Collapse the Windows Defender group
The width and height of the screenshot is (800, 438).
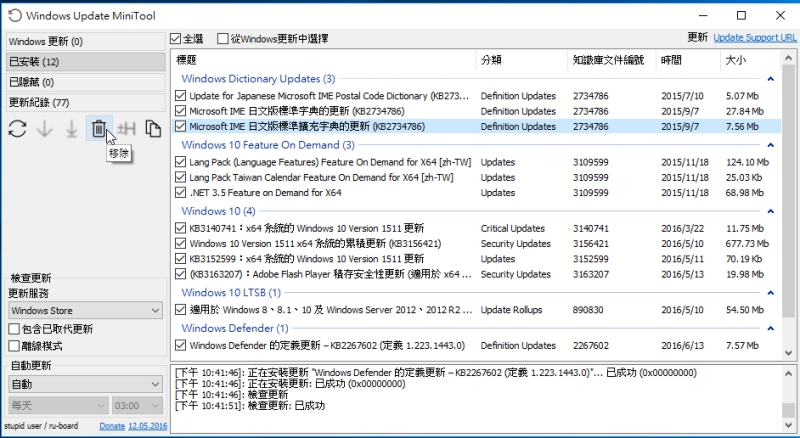(x=770, y=328)
